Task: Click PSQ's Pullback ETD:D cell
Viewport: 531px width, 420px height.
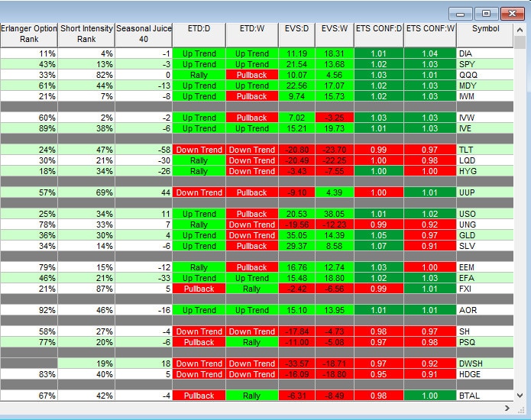Action: pyautogui.click(x=199, y=342)
